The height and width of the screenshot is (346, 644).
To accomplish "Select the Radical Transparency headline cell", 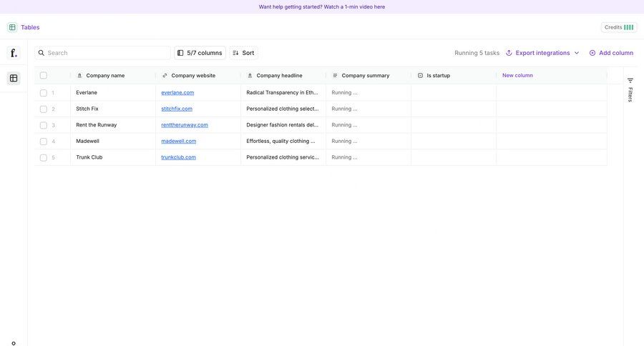I will coord(283,93).
